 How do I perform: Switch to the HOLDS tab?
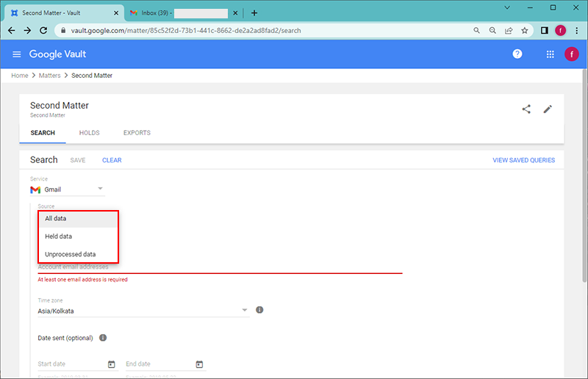tap(89, 133)
